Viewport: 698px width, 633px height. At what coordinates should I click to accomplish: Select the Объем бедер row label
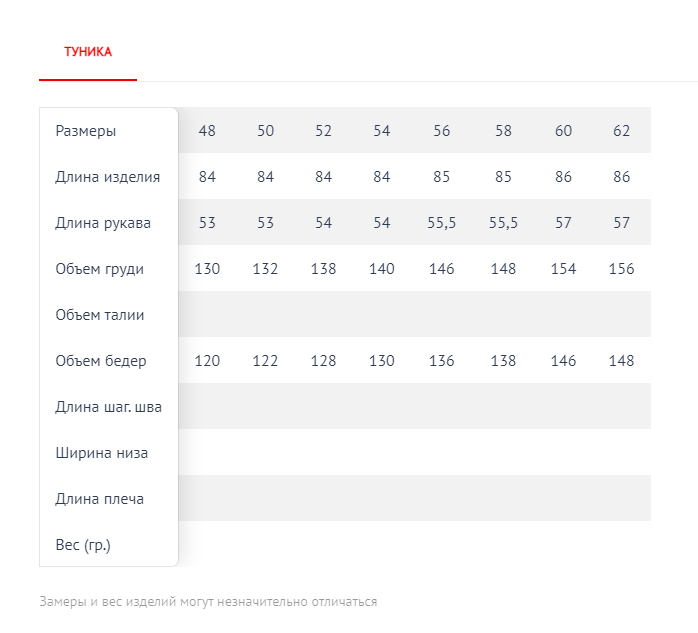(101, 361)
